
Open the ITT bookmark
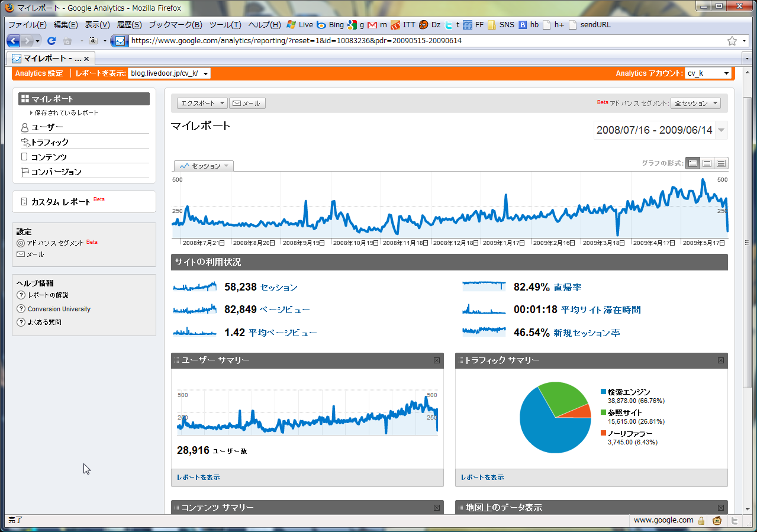[x=403, y=25]
